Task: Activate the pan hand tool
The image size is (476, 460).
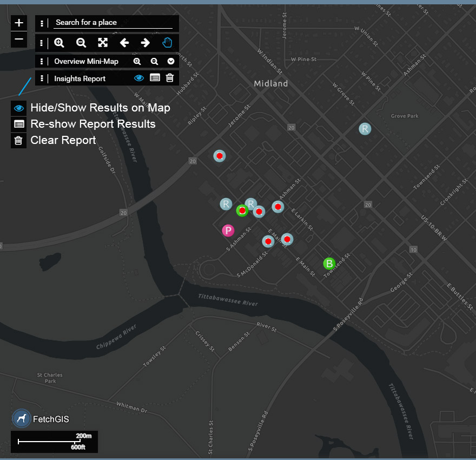Action: click(167, 43)
